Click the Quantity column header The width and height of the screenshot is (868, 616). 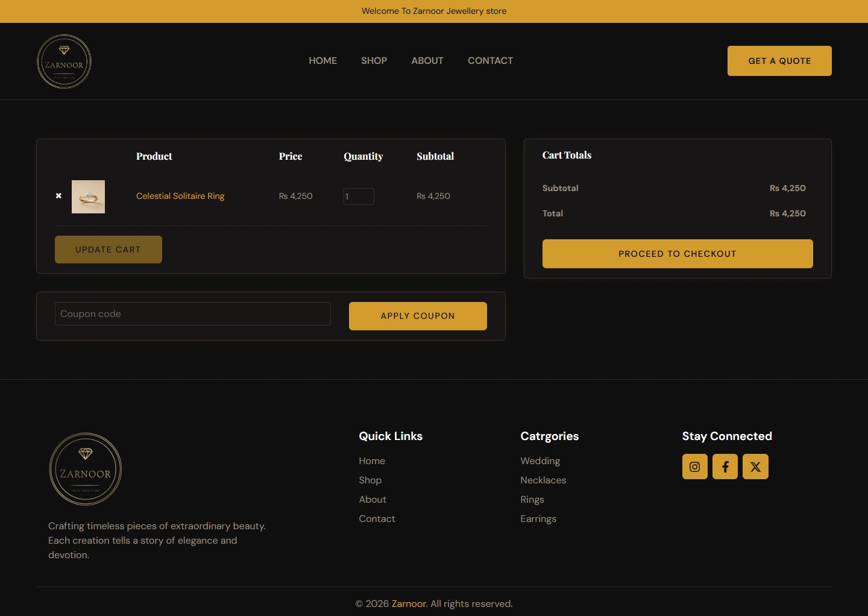tap(363, 156)
